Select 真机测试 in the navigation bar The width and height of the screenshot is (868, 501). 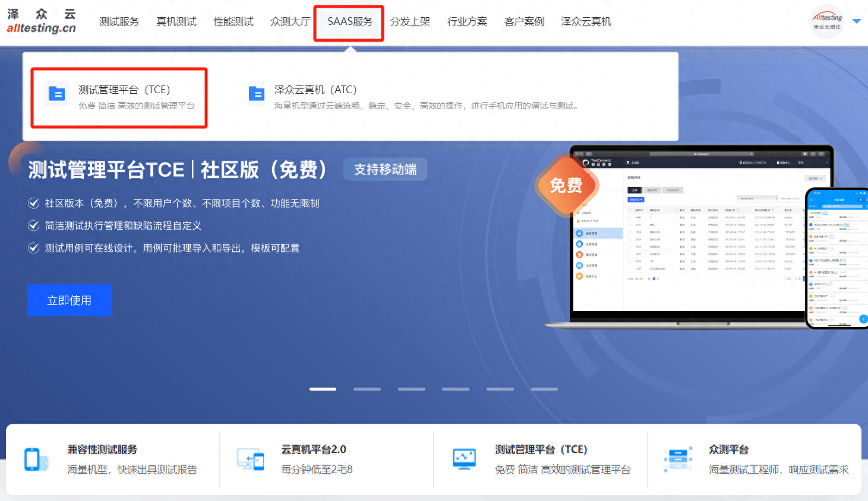(176, 21)
